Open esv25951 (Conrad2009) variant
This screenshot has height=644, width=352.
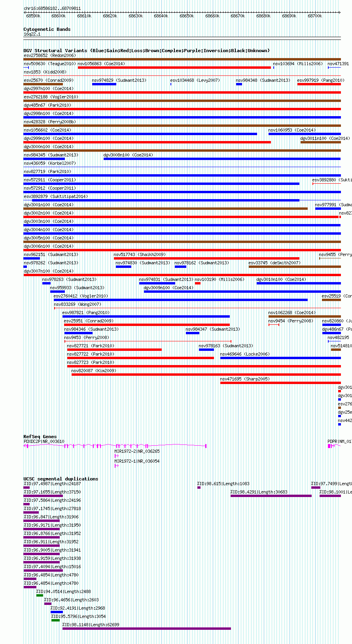coord(89,321)
